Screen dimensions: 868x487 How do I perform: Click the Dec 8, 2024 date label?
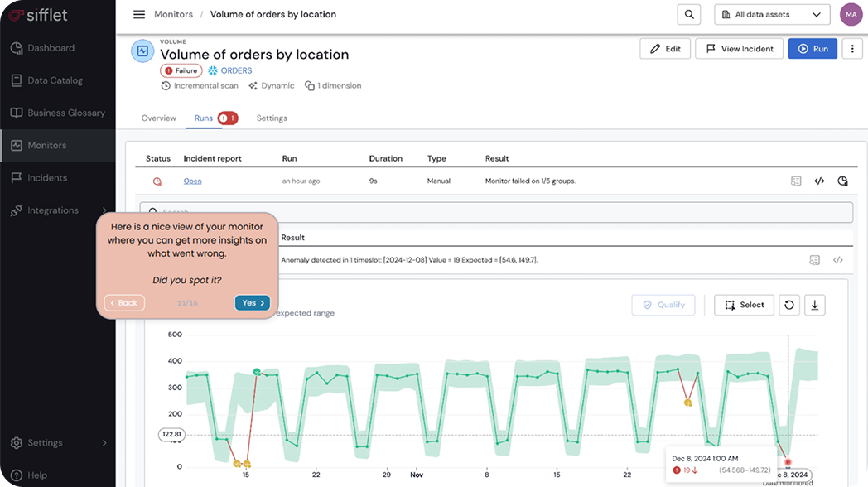pyautogui.click(x=793, y=475)
